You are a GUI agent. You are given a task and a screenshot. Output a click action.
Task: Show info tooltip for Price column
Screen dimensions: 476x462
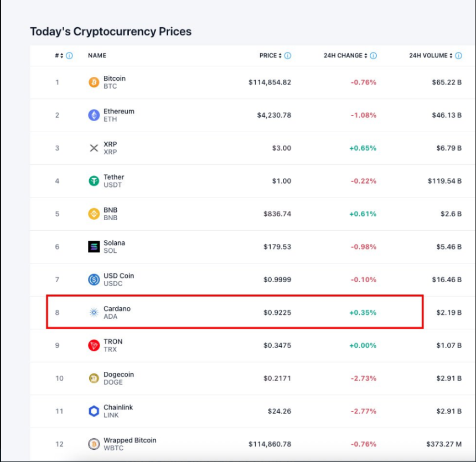[x=288, y=56]
